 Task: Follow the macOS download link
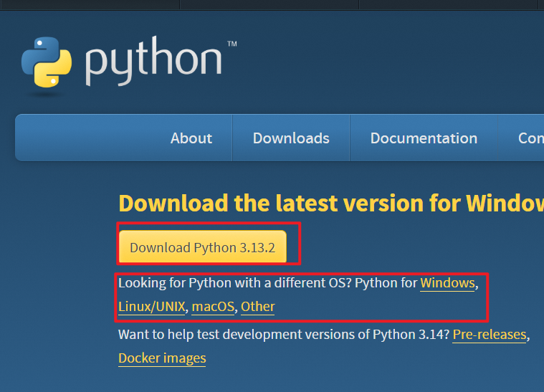213,307
